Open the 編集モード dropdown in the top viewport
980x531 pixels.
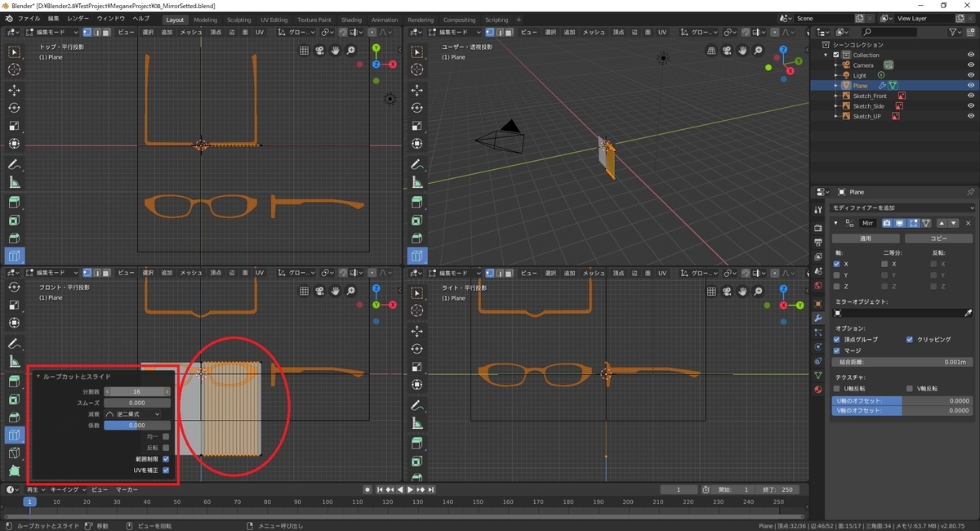[x=51, y=32]
